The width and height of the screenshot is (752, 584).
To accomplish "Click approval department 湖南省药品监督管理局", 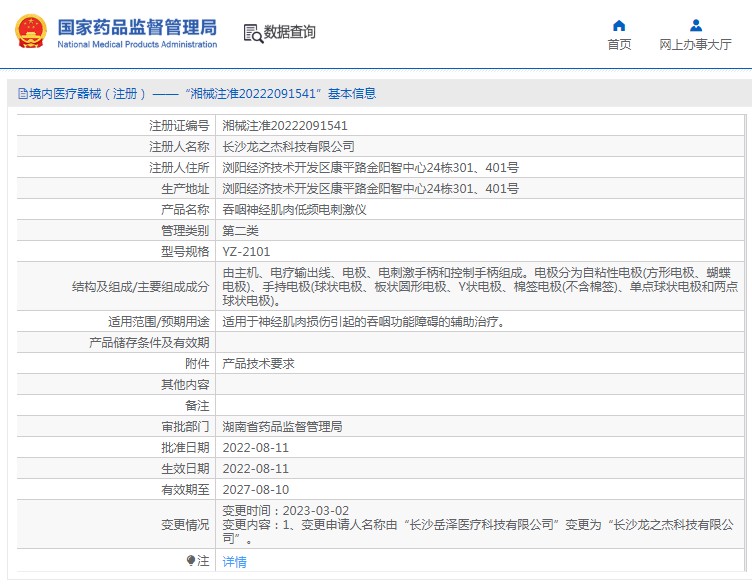I will [282, 427].
